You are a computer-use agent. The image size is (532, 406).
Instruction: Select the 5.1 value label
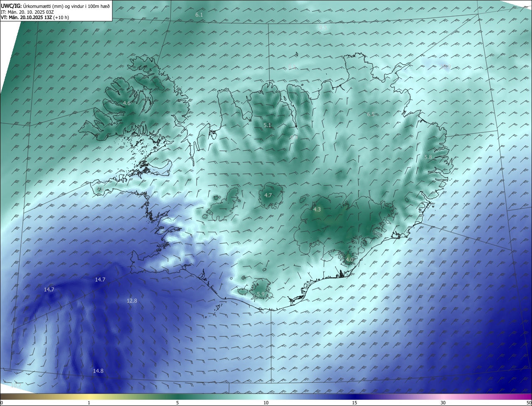click(x=267, y=125)
